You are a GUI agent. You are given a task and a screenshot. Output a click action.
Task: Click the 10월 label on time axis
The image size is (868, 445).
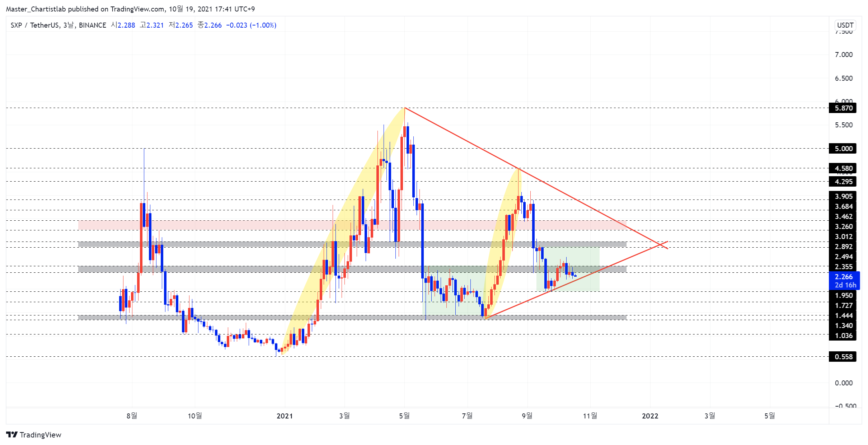pyautogui.click(x=195, y=416)
